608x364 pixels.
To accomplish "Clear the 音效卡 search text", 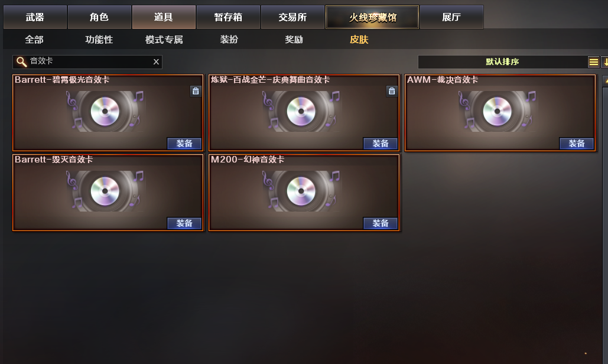I will (156, 61).
